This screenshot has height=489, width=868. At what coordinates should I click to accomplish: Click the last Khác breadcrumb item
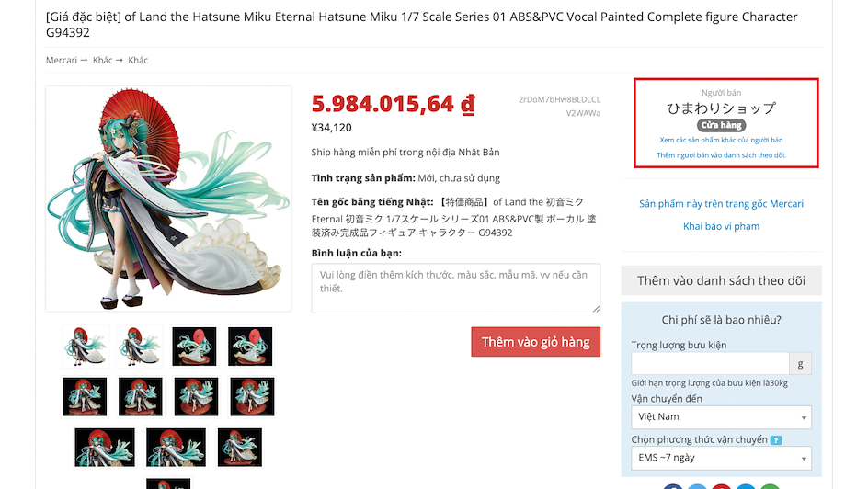(x=138, y=60)
